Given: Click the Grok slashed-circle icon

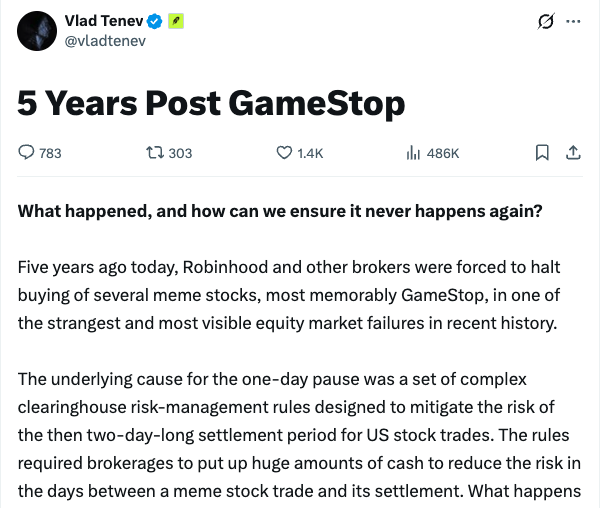Looking at the screenshot, I should click(x=546, y=22).
